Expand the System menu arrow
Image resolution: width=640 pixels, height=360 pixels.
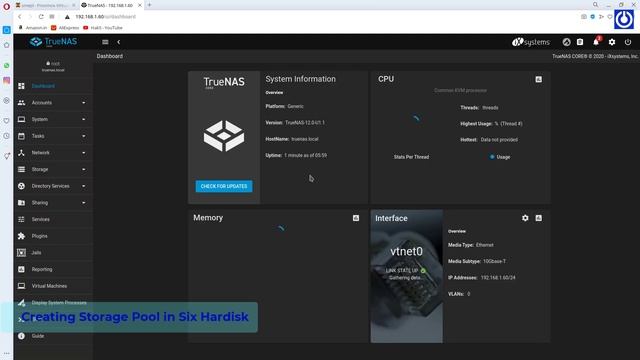click(x=84, y=120)
